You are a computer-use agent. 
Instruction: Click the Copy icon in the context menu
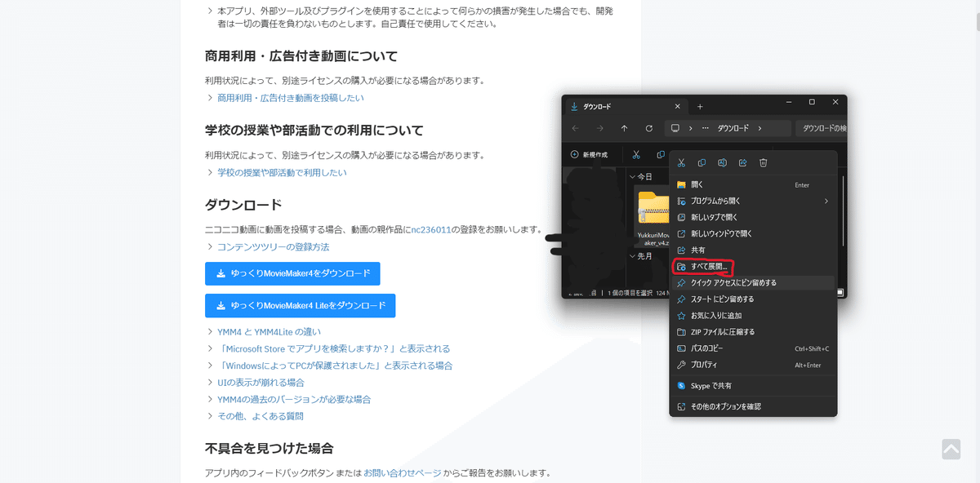701,163
